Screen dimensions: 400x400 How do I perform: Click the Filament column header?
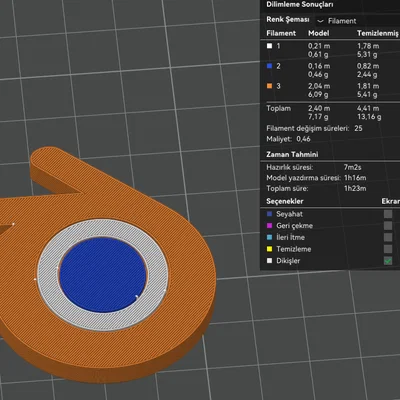point(281,33)
